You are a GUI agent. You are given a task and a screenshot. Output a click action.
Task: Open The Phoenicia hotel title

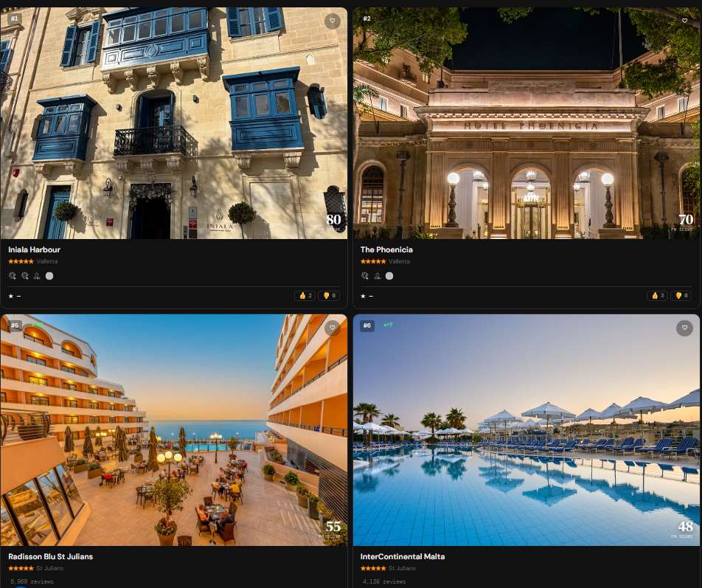tap(386, 250)
